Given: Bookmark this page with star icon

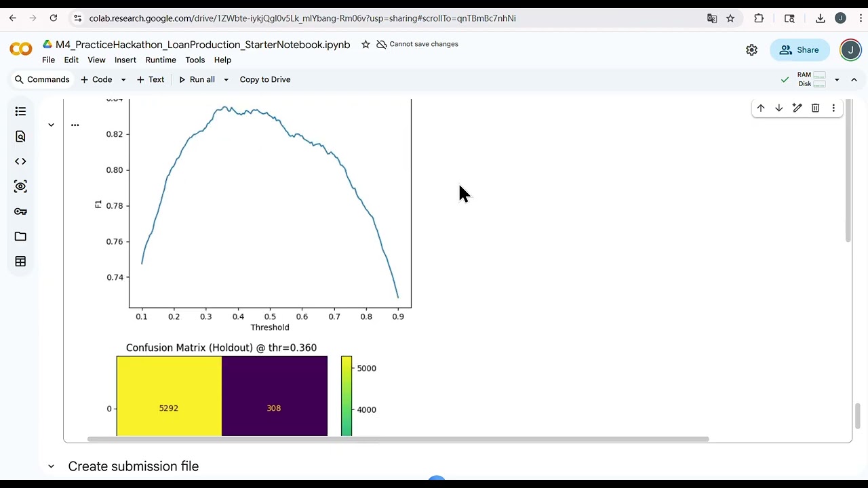Looking at the screenshot, I should [730, 18].
